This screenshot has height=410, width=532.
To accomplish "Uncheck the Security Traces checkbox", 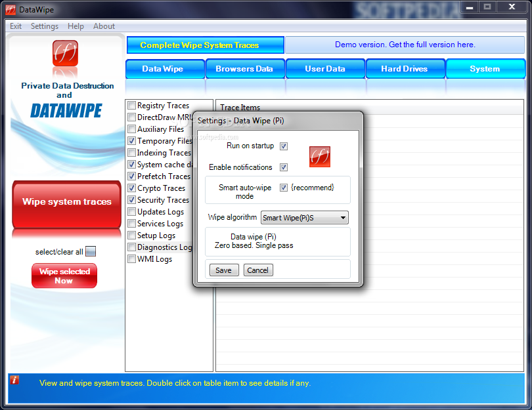I will pos(131,200).
